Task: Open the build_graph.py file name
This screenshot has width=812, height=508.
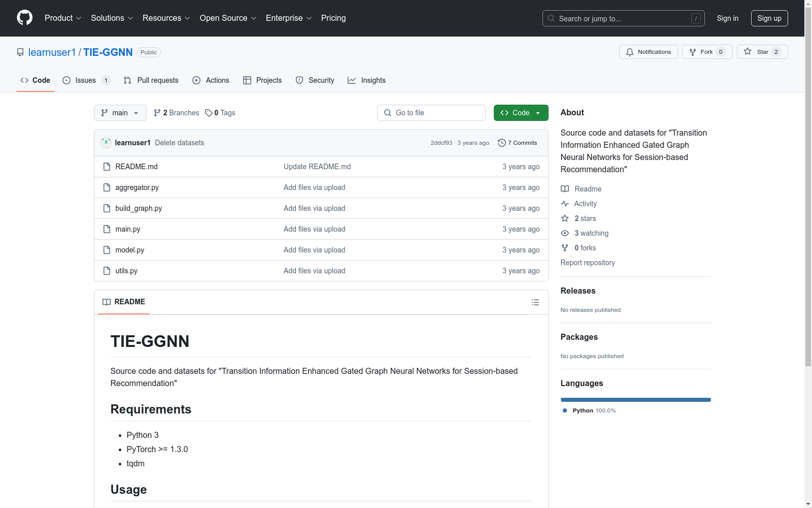Action: [139, 208]
